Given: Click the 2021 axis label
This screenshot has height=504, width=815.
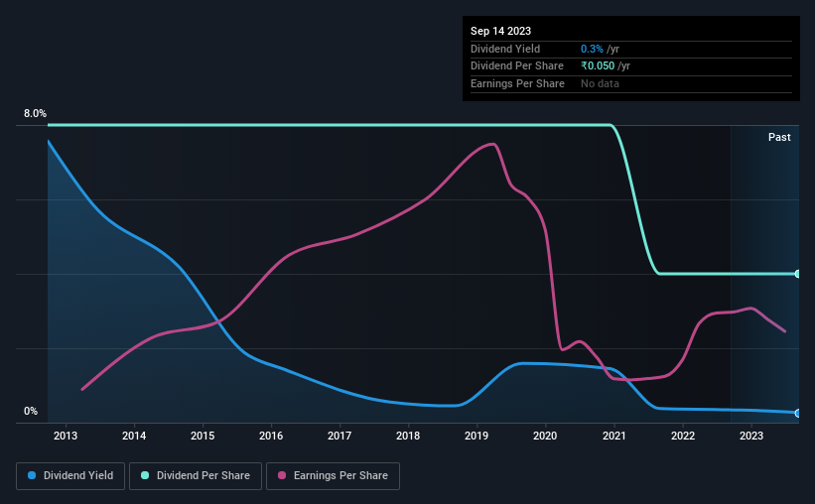Looking at the screenshot, I should coord(613,436).
